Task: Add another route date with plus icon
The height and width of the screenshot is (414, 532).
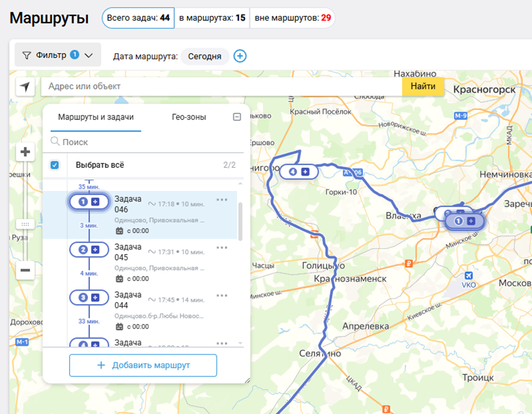Action: click(240, 56)
